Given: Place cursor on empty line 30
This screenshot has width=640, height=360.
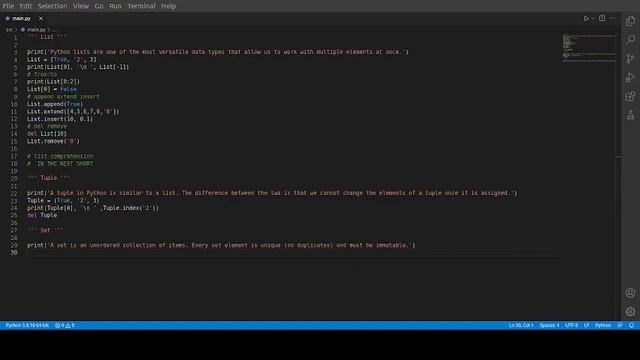Looking at the screenshot, I should 293,253.
